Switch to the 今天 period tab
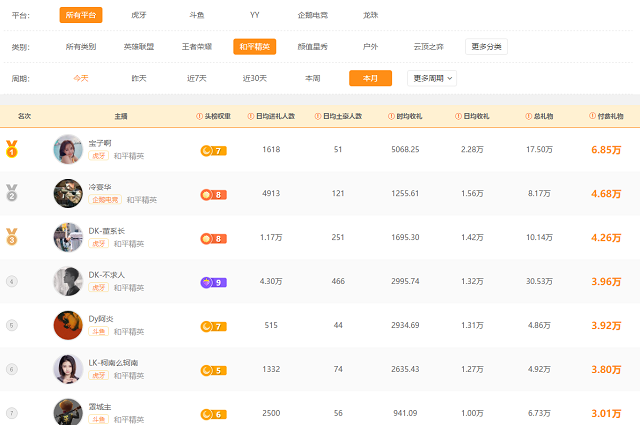This screenshot has height=425, width=640. [x=81, y=78]
